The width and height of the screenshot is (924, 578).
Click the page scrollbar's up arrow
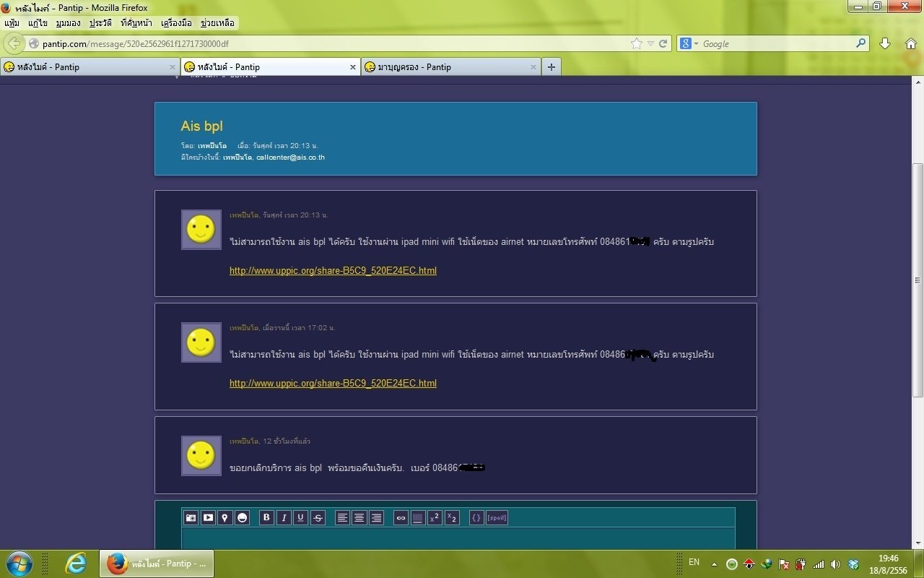pos(918,82)
